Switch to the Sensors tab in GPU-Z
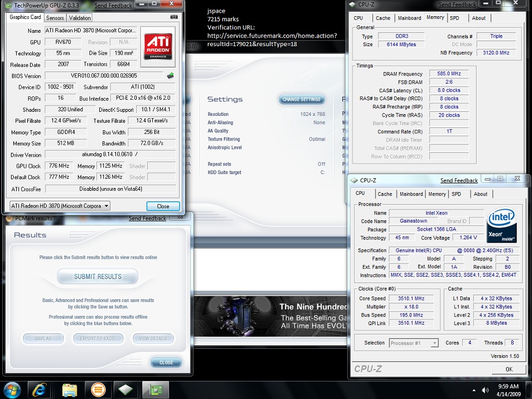 pos(55,18)
